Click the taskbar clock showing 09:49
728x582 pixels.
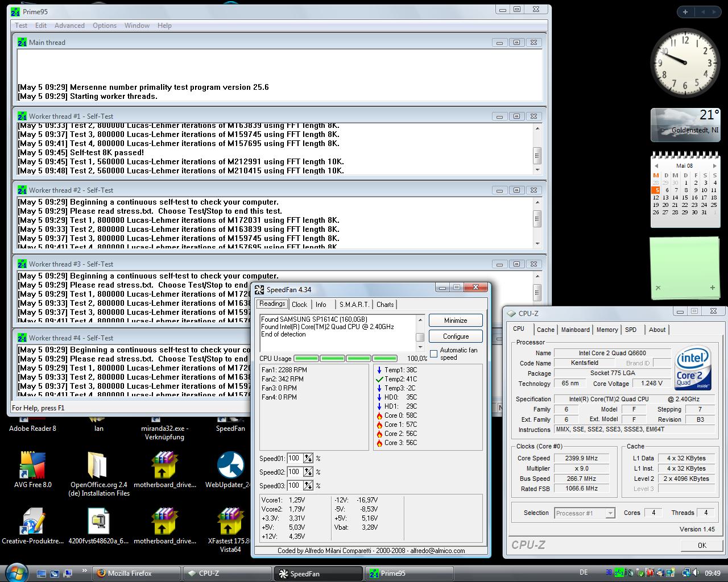(x=712, y=573)
